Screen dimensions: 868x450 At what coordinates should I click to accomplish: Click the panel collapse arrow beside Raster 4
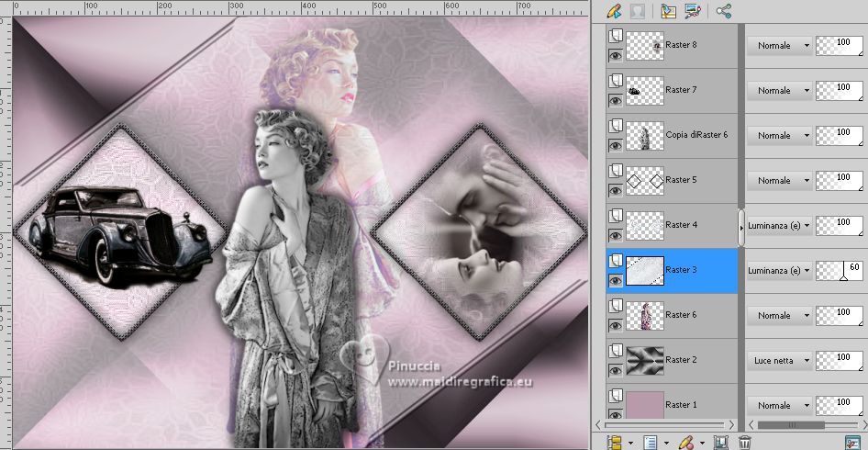tap(741, 228)
